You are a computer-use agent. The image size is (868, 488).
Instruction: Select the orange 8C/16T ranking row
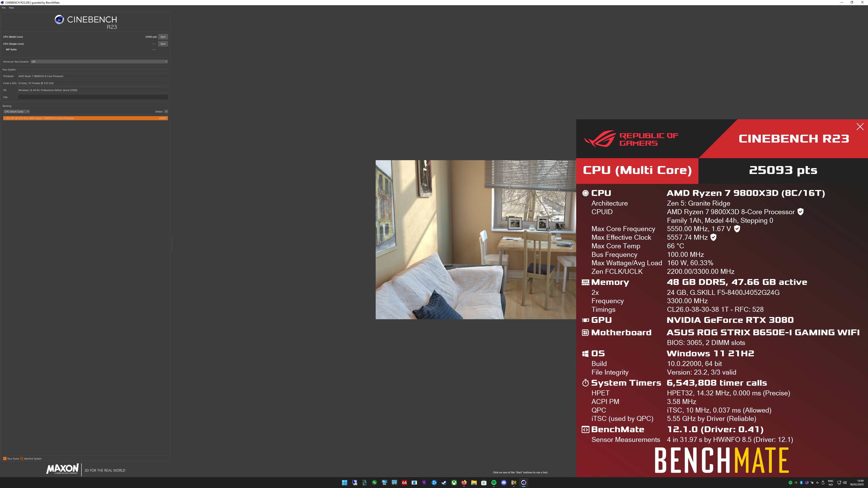click(x=85, y=118)
